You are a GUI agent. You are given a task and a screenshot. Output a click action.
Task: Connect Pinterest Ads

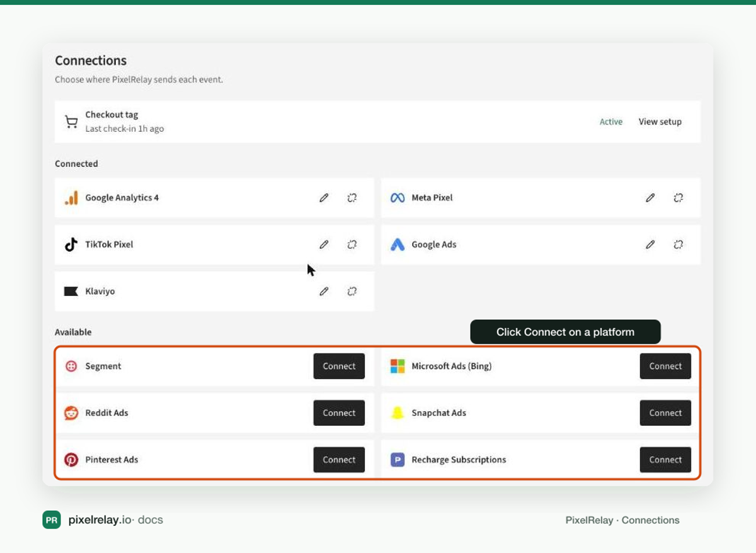pyautogui.click(x=339, y=459)
